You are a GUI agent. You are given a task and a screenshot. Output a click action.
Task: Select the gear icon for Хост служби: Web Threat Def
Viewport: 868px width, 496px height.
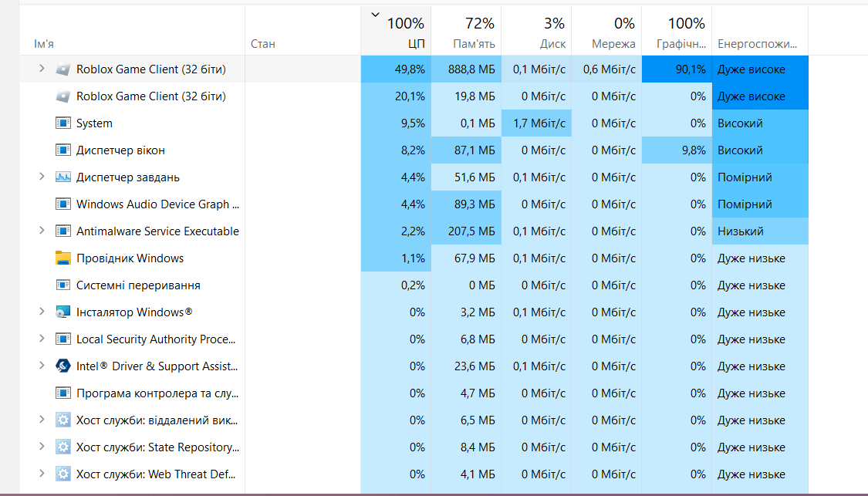pyautogui.click(x=63, y=474)
